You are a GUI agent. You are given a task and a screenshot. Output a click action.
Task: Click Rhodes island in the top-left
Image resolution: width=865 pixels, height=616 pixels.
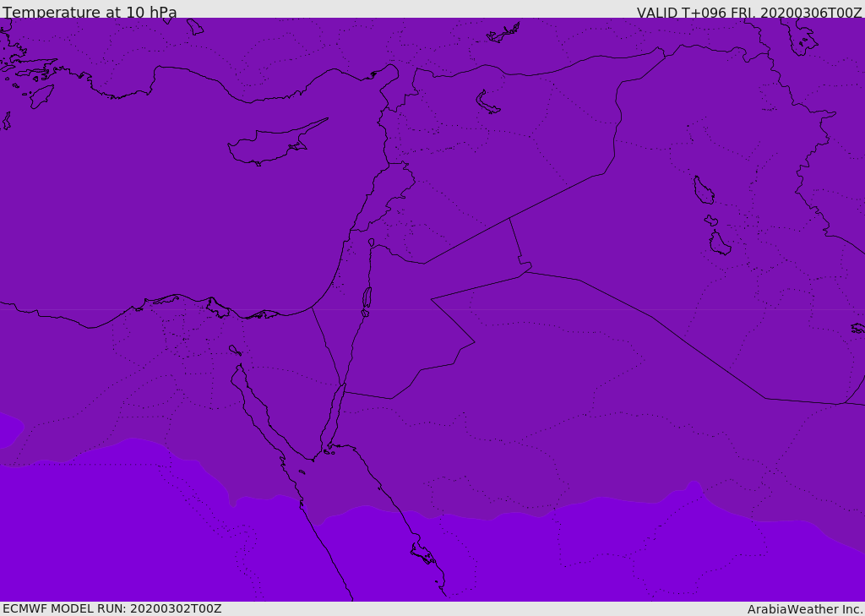(x=41, y=95)
